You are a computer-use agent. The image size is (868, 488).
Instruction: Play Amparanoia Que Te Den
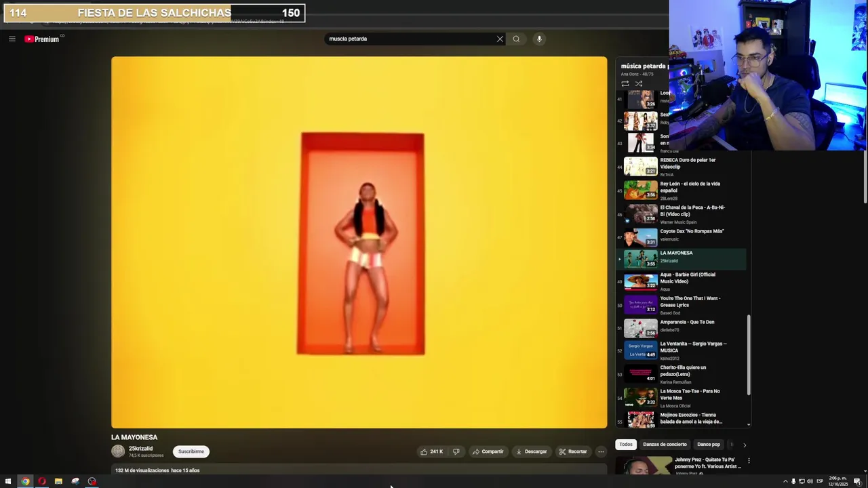pyautogui.click(x=682, y=329)
